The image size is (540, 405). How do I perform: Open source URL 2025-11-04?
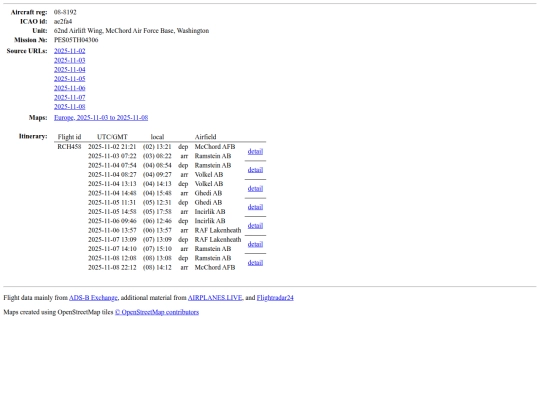pyautogui.click(x=70, y=70)
